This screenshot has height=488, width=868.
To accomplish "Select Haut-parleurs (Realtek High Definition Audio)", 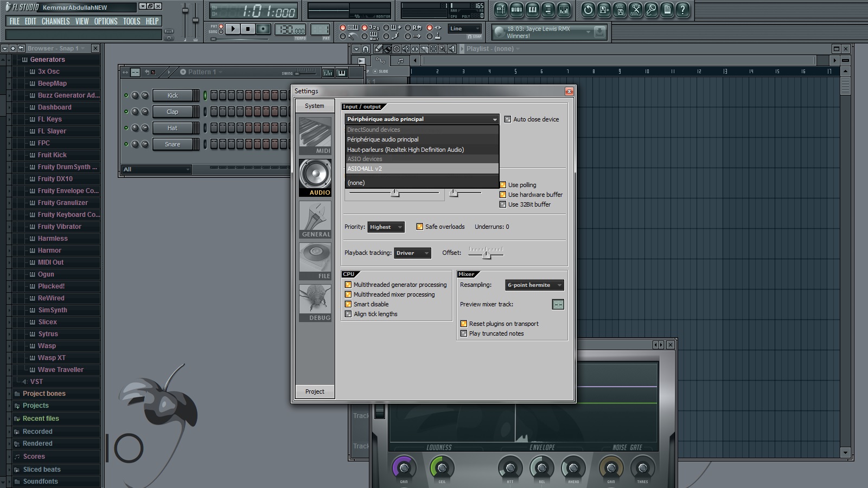I will (x=422, y=150).
